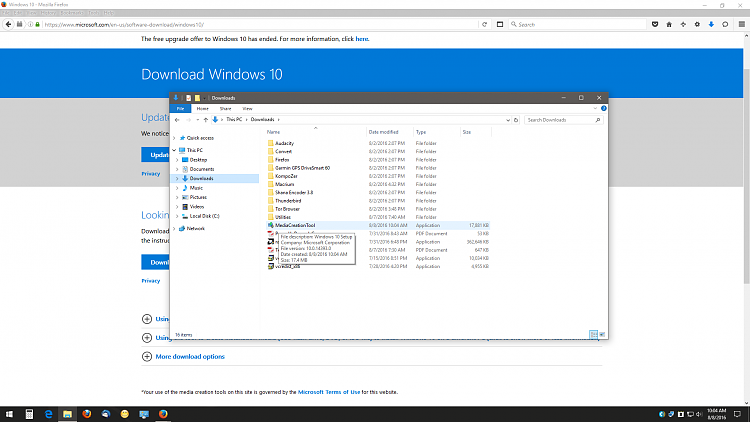Click Explorer Up arrow
Viewport: 750px width, 422px height.
pyautogui.click(x=206, y=120)
